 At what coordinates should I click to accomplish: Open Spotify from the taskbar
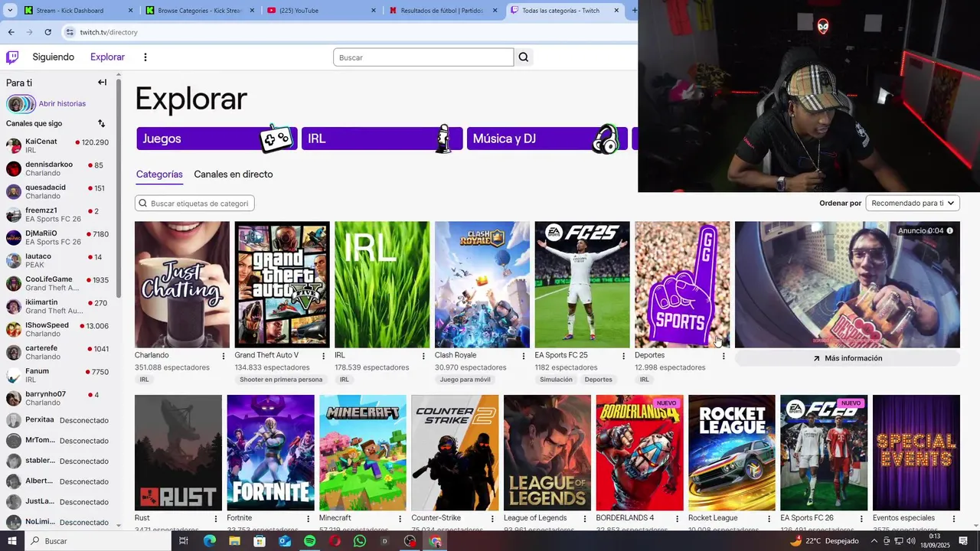[309, 541]
